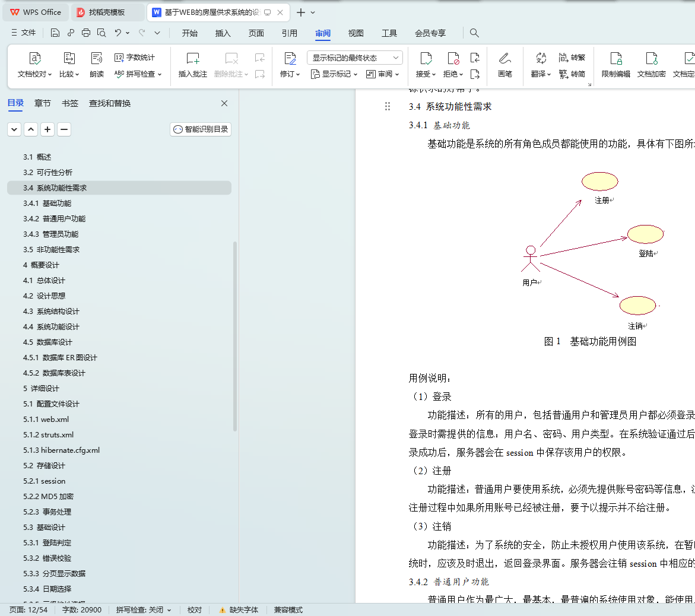Open the 文档校对 proofreading tool
This screenshot has width=695, height=616.
click(34, 65)
